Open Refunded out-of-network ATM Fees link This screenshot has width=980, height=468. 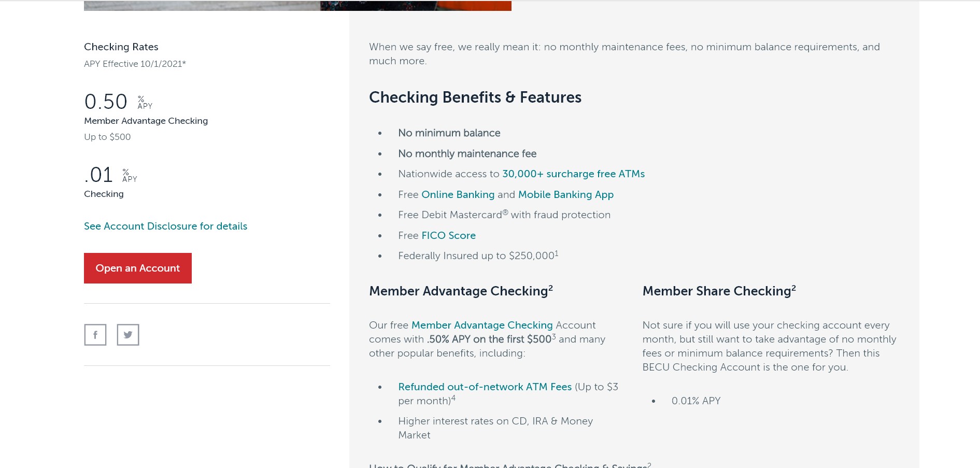485,387
